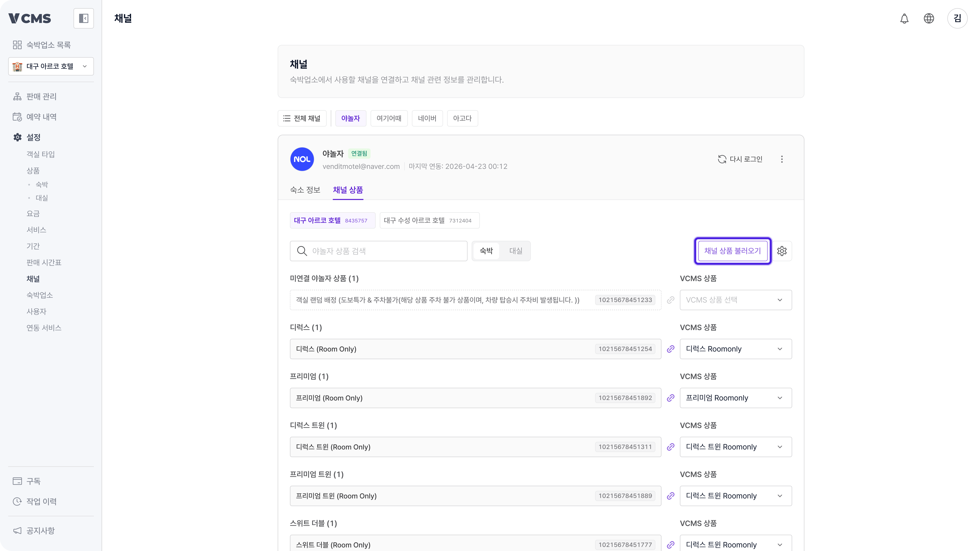Open the language globe icon
980x551 pixels.
[929, 18]
